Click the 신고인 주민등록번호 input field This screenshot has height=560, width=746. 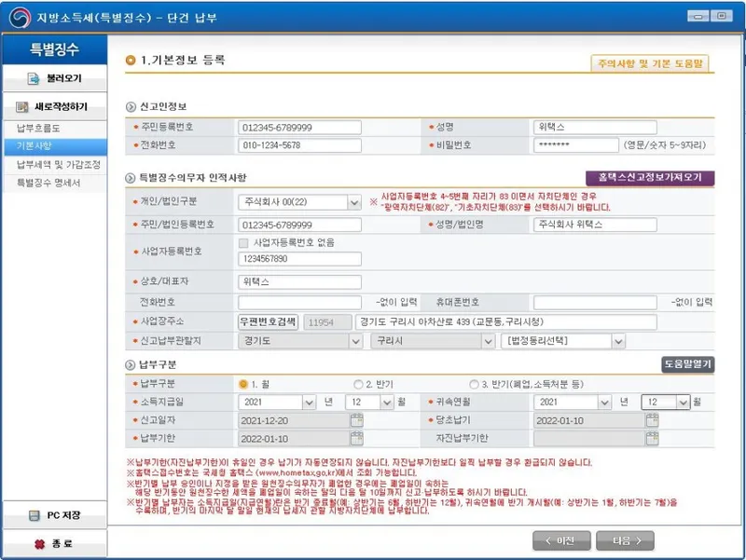(x=299, y=128)
